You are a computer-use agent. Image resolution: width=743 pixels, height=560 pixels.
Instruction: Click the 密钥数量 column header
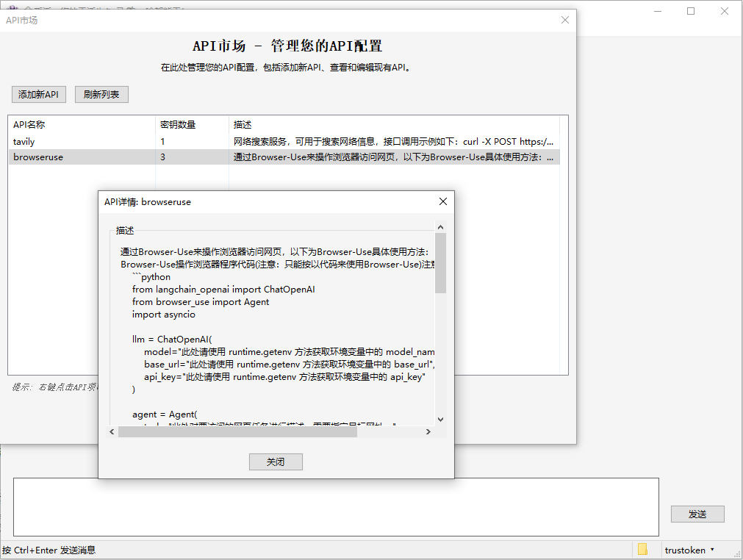click(192, 125)
